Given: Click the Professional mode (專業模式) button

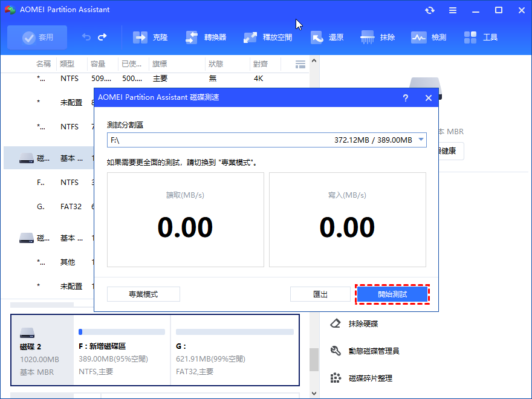Looking at the screenshot, I should click(x=143, y=294).
